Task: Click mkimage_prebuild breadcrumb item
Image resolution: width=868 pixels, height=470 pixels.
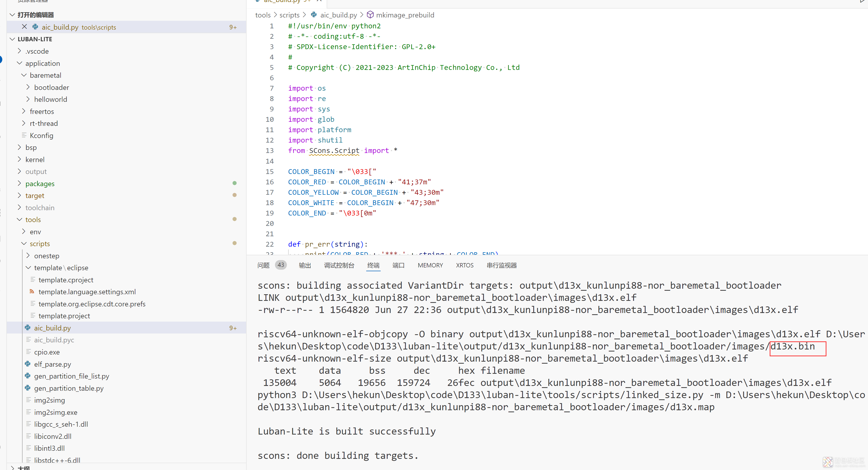Action: (x=405, y=15)
